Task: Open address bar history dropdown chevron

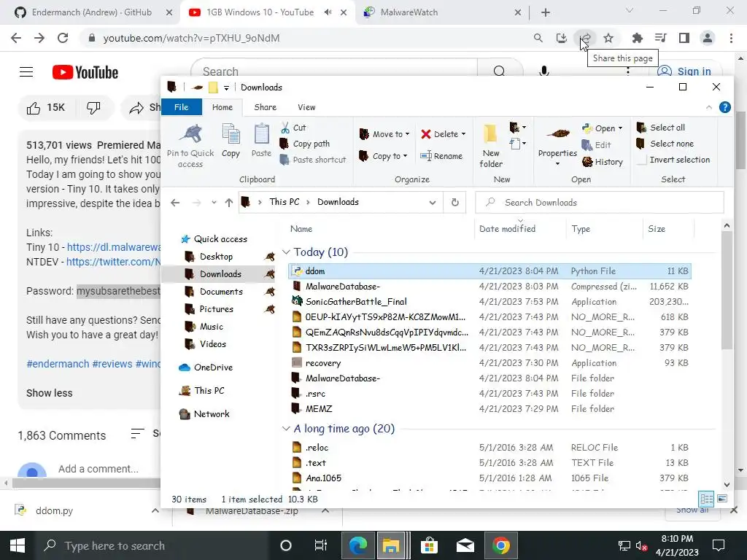Action: tap(432, 203)
